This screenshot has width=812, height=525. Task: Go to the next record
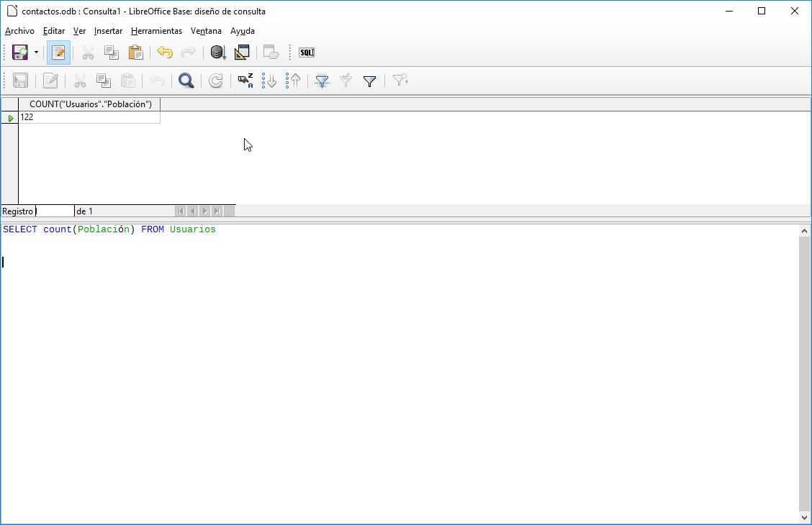coord(205,211)
